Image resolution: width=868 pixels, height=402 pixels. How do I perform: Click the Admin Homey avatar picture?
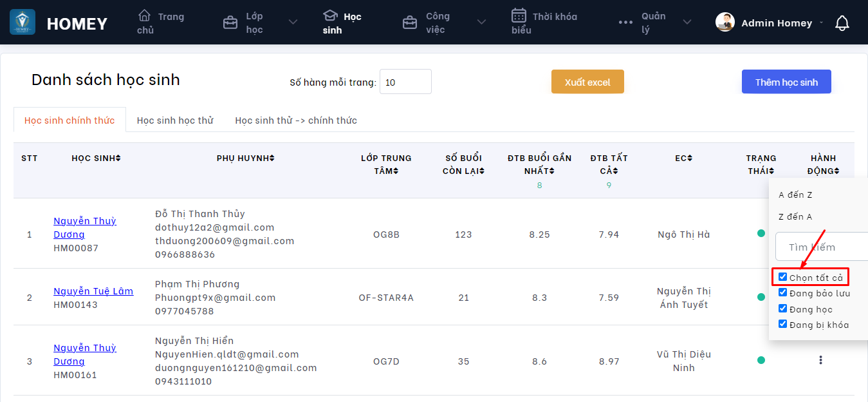725,23
